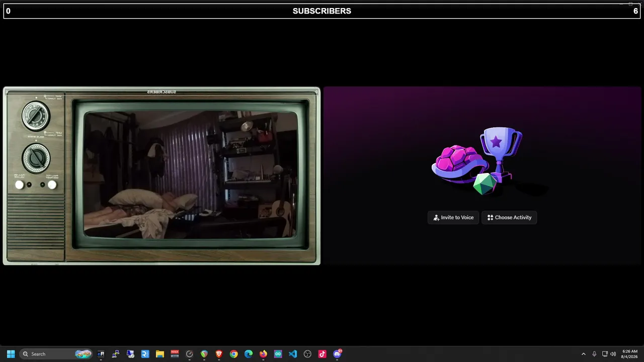Image resolution: width=644 pixels, height=362 pixels.
Task: Open the clock and date flyout
Action: pyautogui.click(x=630, y=354)
